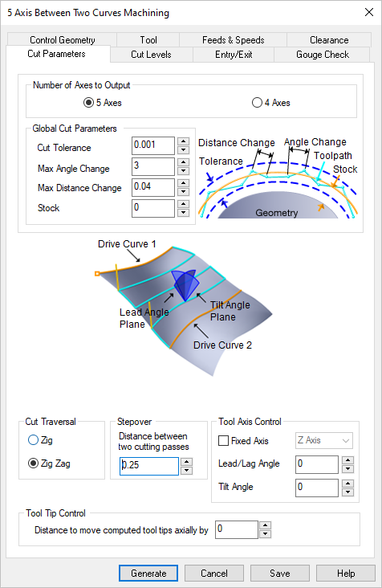The width and height of the screenshot is (382, 588).
Task: Decrease Tilt Angle with down arrow
Action: pyautogui.click(x=348, y=492)
